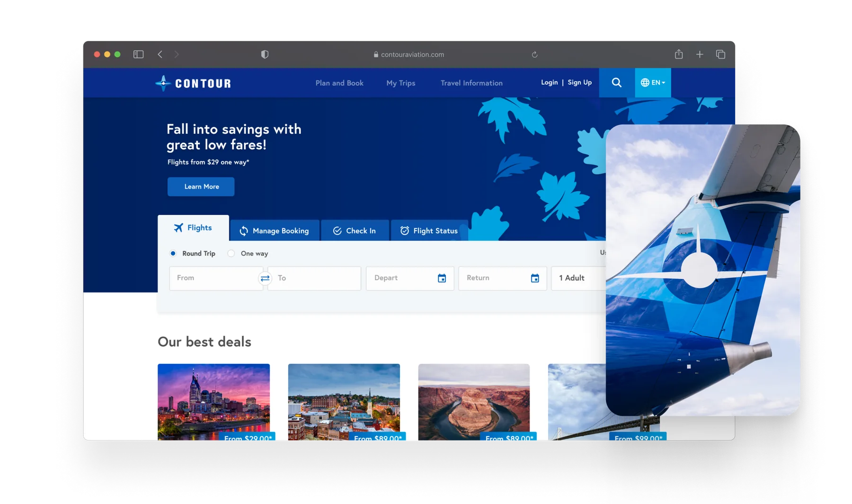The height and width of the screenshot is (504, 852).
Task: Open the 1 Adult passenger selector
Action: [578, 278]
